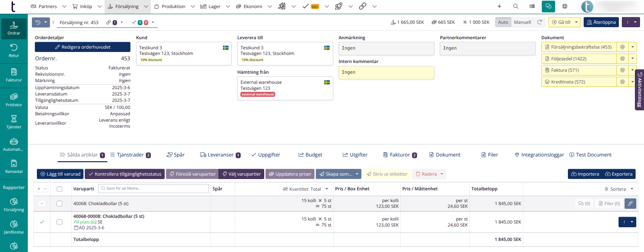Click the search magnifier icon in top bar
Screen dimensions: 644x252
coord(516,6)
